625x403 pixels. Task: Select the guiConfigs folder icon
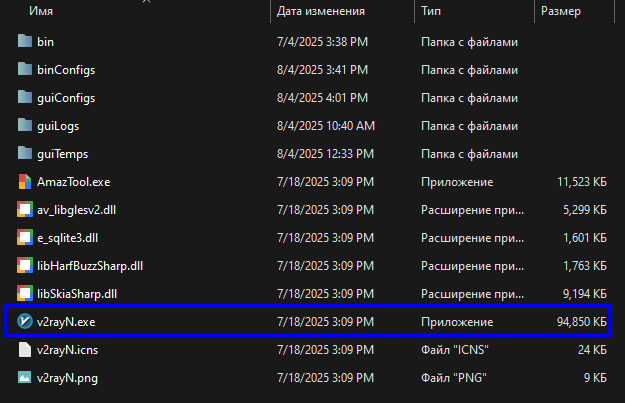26,98
